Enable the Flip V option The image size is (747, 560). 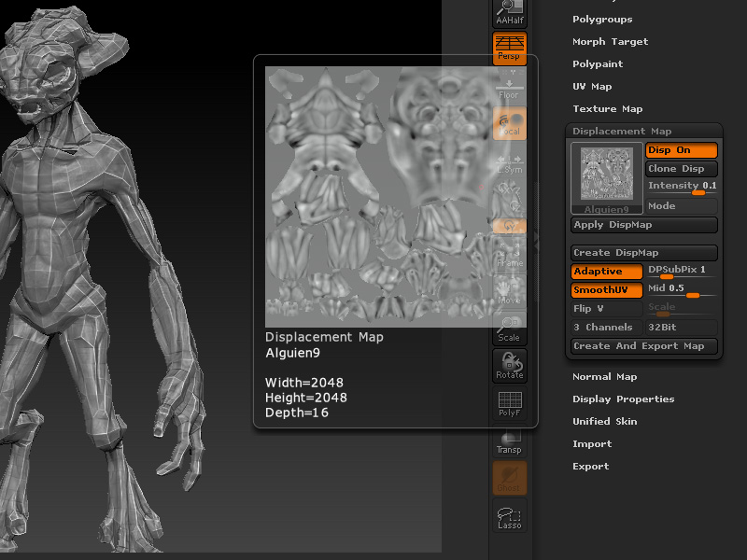coord(606,309)
